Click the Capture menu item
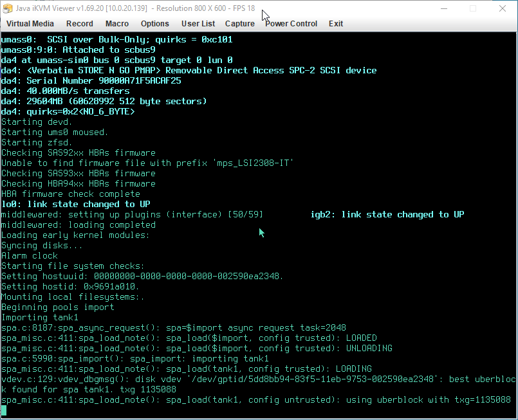The width and height of the screenshot is (518, 420). pos(240,24)
